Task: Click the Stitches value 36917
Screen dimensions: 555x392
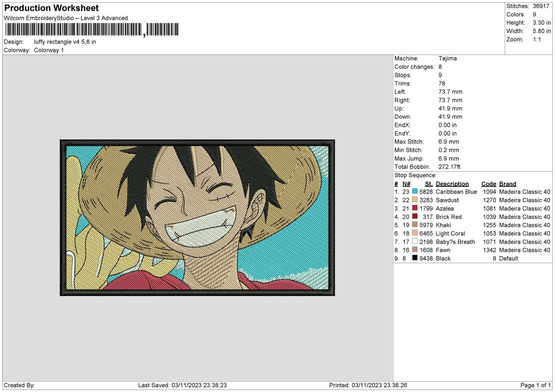Action: tap(541, 6)
